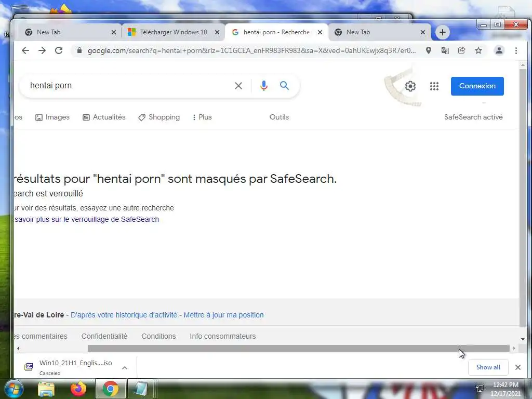
Task: Open the Chrome three-dot menu
Action: pos(516,50)
